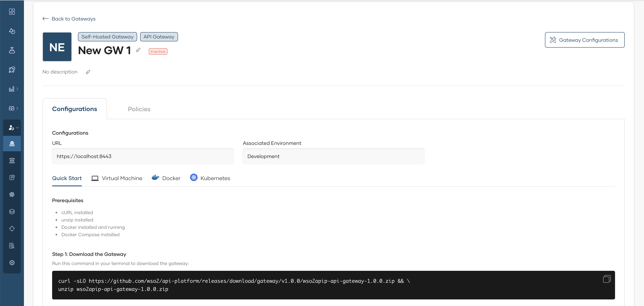644x306 pixels.
Task: Select the Docker setup tab
Action: [166, 178]
